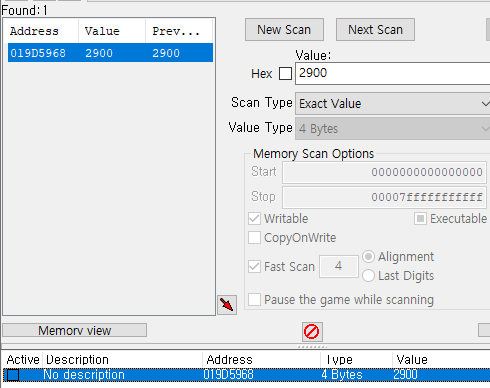This screenshot has width=490, height=388.
Task: Click the value 2900 in found row
Action: pos(99,53)
